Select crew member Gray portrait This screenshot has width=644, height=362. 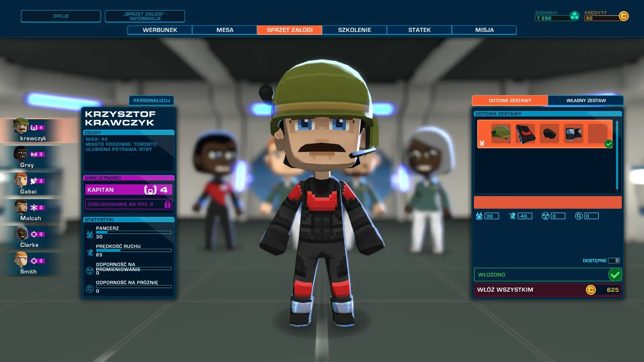click(x=21, y=154)
